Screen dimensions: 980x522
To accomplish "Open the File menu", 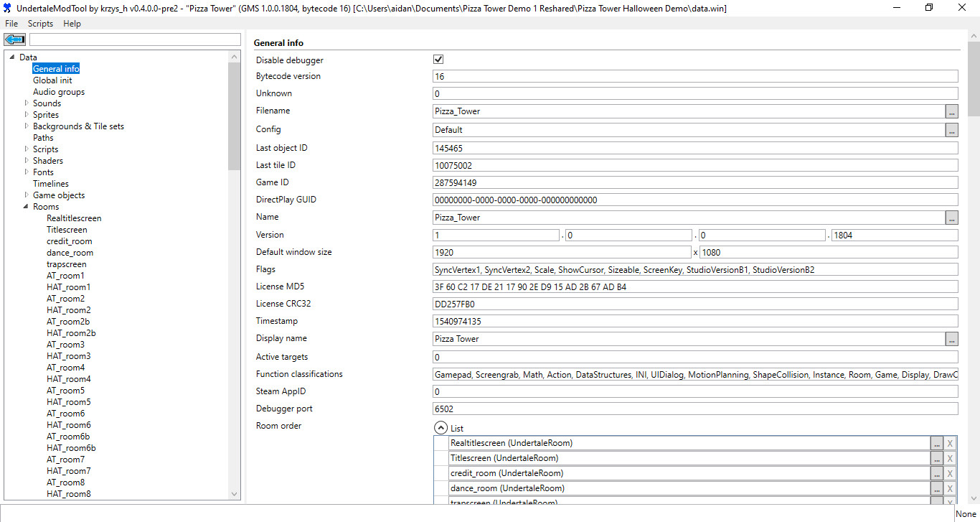I will [x=11, y=24].
